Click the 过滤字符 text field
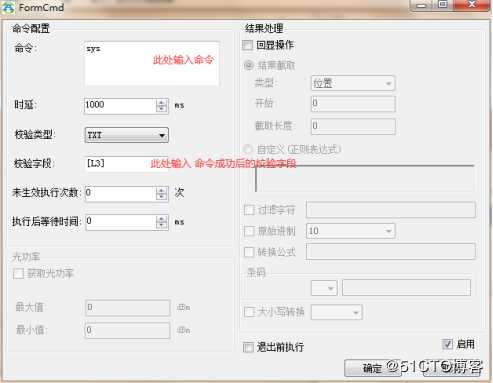Image resolution: width=493 pixels, height=383 pixels. [x=391, y=210]
